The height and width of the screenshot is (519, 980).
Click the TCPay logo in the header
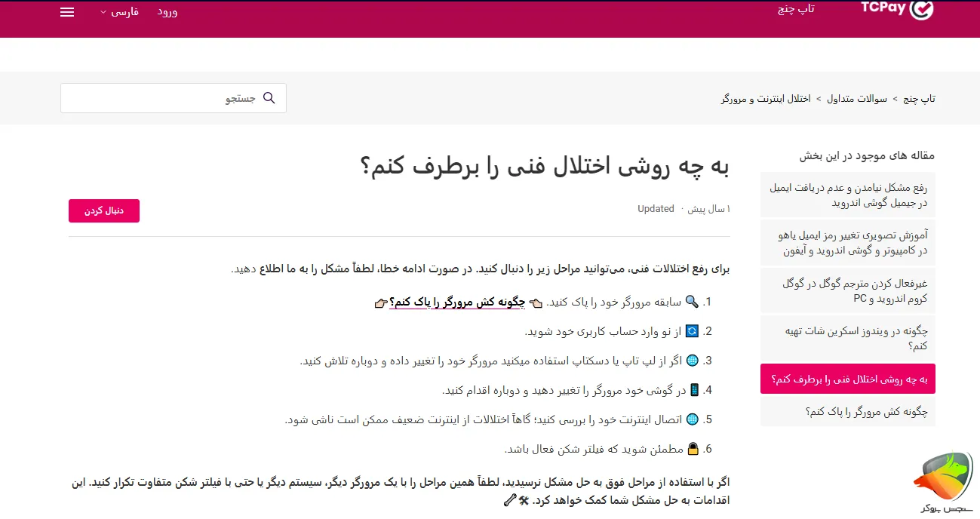point(896,11)
